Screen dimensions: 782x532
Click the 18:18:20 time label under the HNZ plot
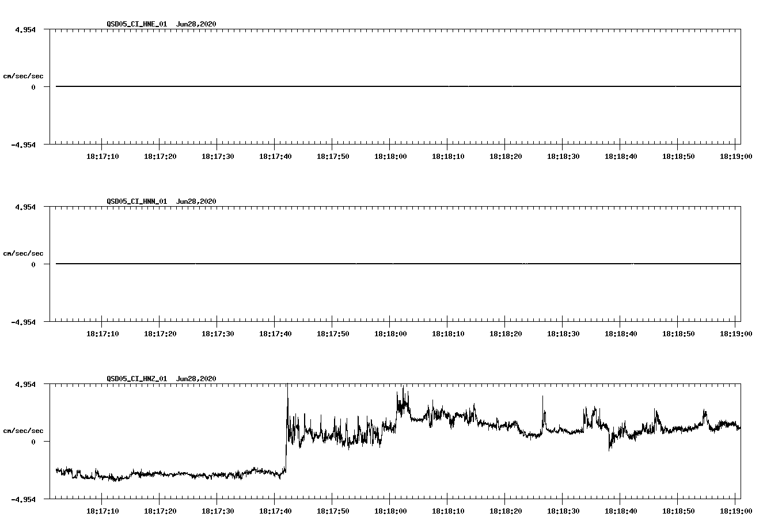[x=506, y=511]
